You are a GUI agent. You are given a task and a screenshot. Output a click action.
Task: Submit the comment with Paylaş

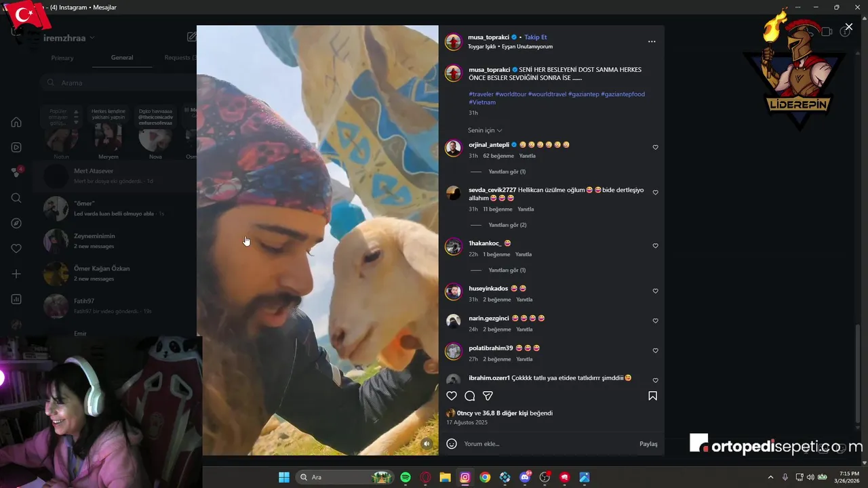pyautogui.click(x=648, y=444)
